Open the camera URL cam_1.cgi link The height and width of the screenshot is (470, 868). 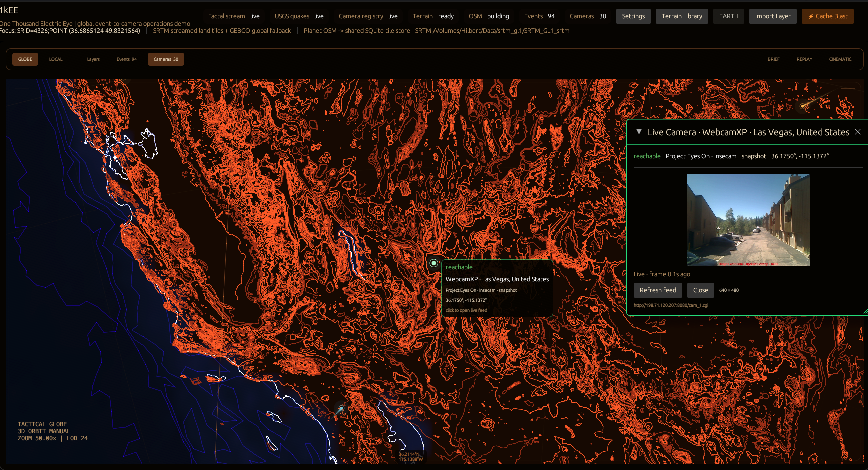pos(671,305)
